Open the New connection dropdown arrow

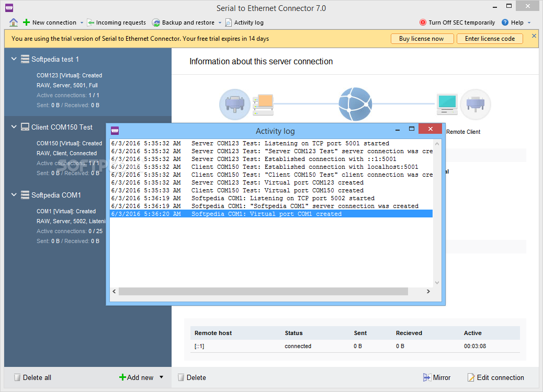(x=82, y=23)
